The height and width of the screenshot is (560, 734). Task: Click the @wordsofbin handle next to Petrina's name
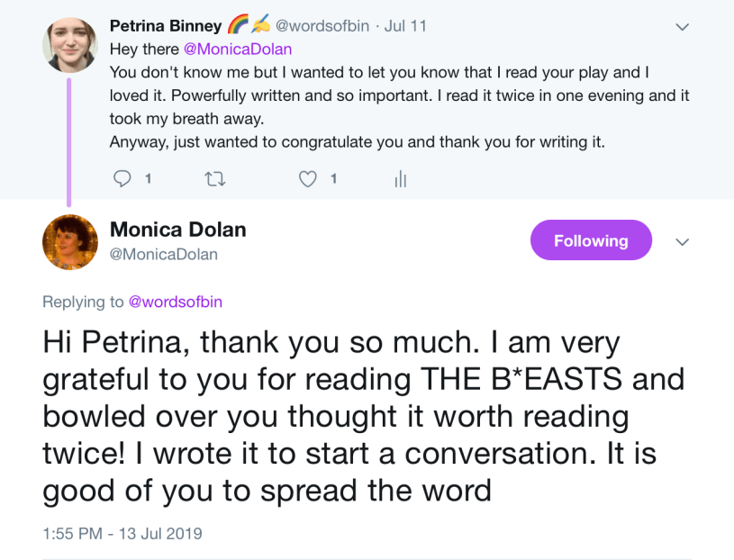[x=322, y=25]
